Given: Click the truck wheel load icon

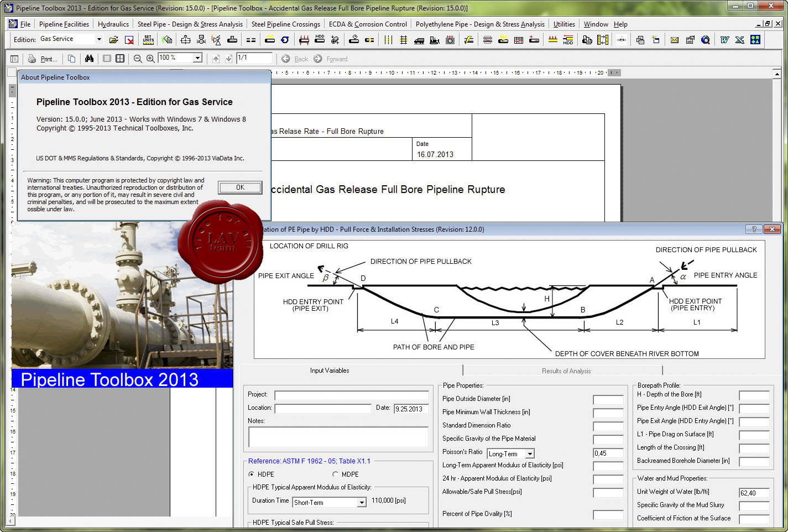Looking at the screenshot, I should click(x=419, y=40).
